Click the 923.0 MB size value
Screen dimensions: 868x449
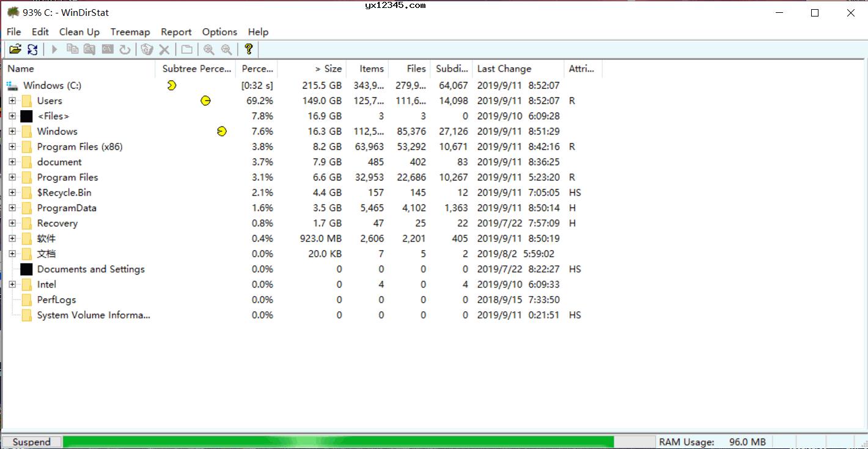(x=320, y=239)
